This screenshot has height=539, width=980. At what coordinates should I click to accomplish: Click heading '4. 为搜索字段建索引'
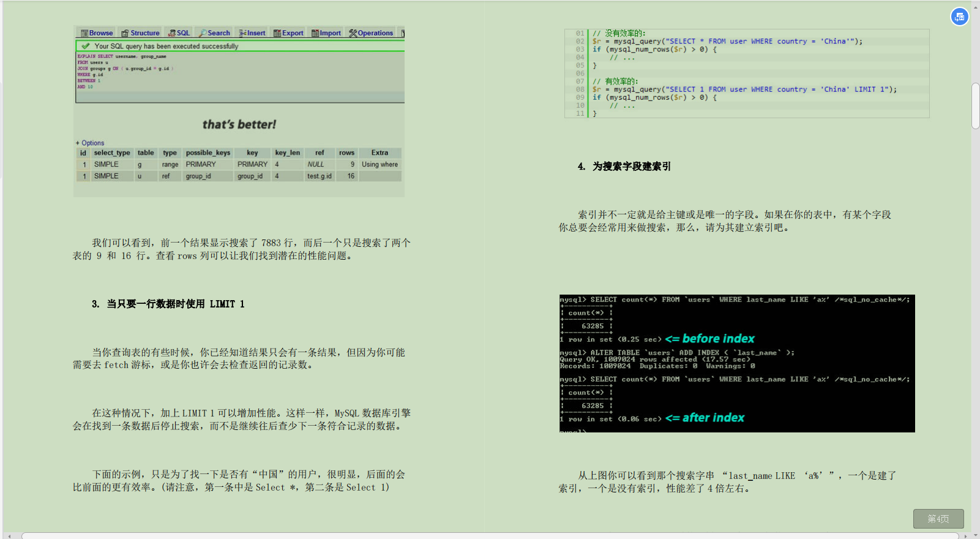click(x=624, y=166)
